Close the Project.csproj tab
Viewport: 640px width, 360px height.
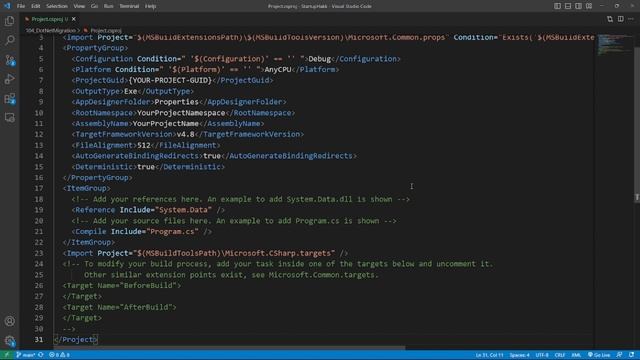pos(73,19)
